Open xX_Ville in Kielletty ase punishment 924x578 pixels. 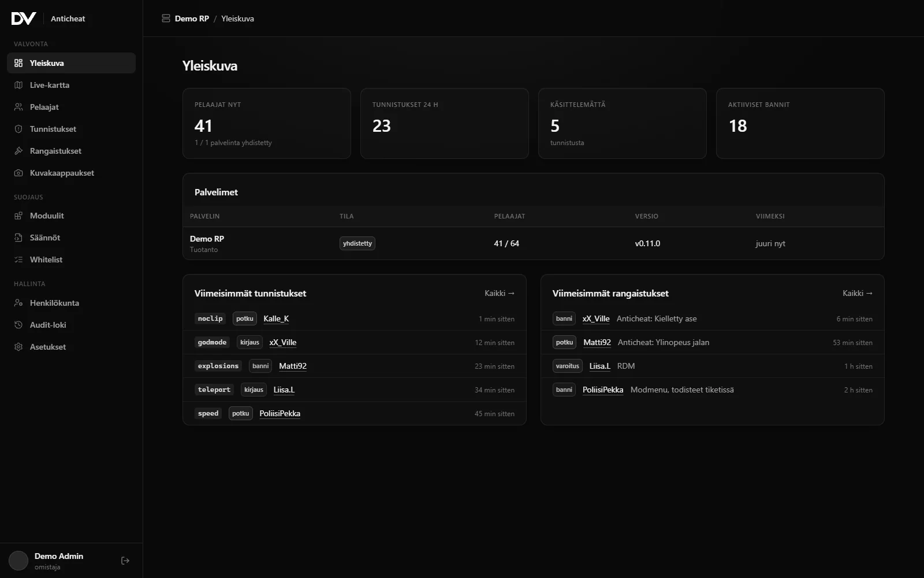point(596,318)
